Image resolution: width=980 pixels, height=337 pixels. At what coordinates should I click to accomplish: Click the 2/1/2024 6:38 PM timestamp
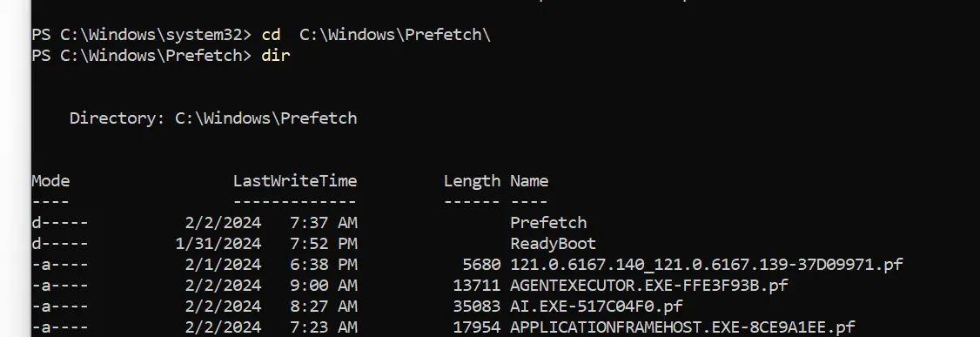pos(272,265)
